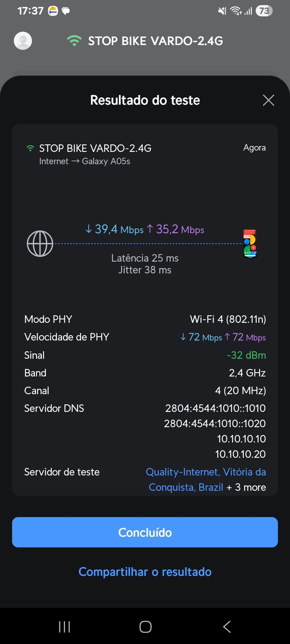Tap the Android home navigation icon
Image resolution: width=290 pixels, height=644 pixels.
pos(145,627)
